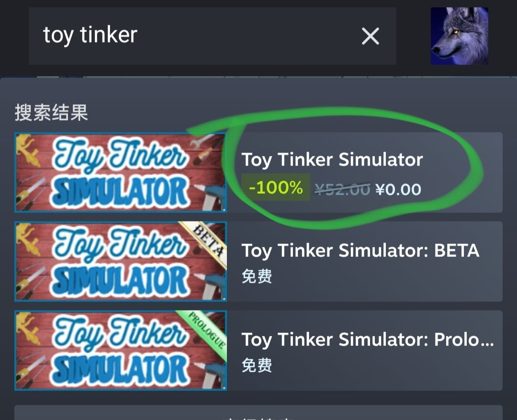The height and width of the screenshot is (420, 517).
Task: Open Toy Tinker Simulator game thumbnail
Action: click(121, 172)
